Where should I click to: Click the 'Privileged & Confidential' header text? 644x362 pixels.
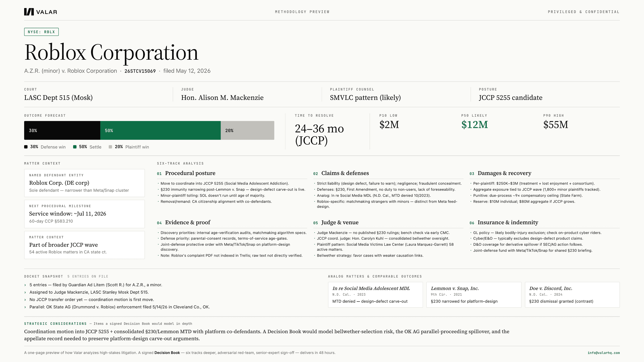[x=583, y=12]
